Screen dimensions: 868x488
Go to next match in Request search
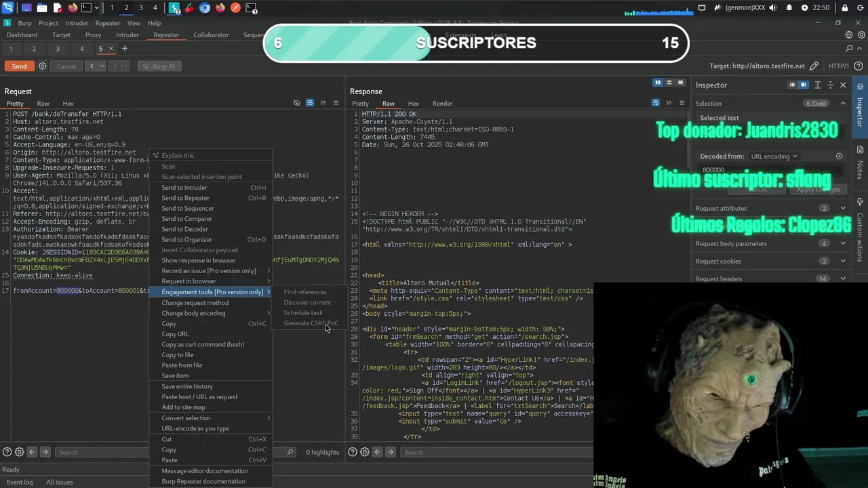[x=45, y=452]
